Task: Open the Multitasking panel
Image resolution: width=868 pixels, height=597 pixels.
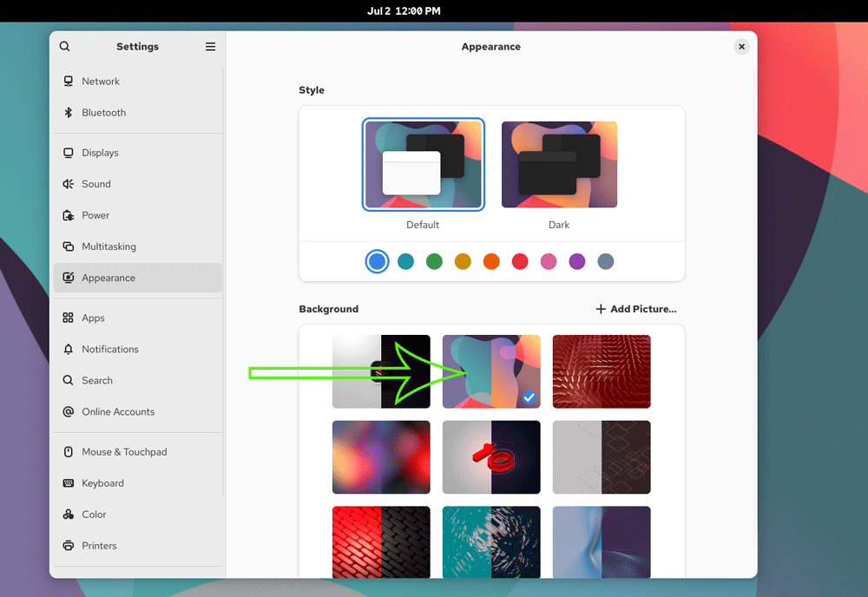Action: click(x=138, y=246)
